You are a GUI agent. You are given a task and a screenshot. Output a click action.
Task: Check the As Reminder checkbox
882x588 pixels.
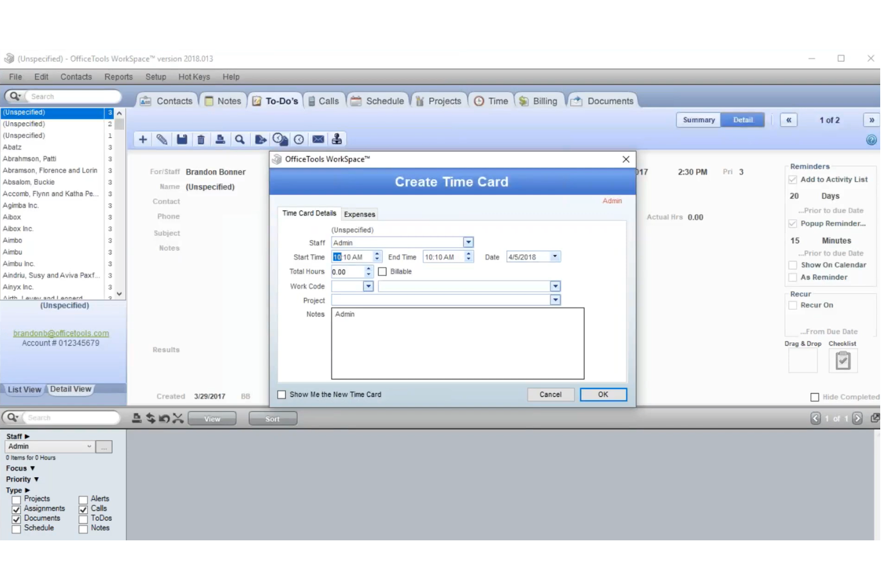point(793,277)
